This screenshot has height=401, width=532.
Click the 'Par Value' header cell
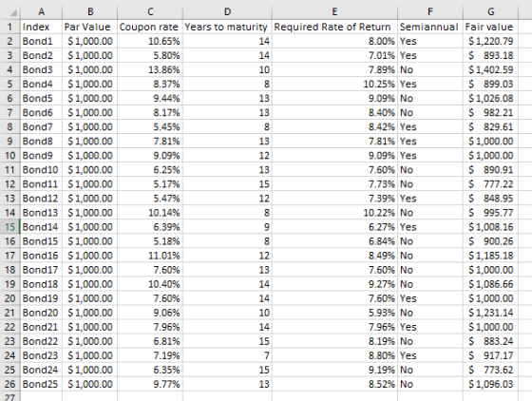(90, 27)
